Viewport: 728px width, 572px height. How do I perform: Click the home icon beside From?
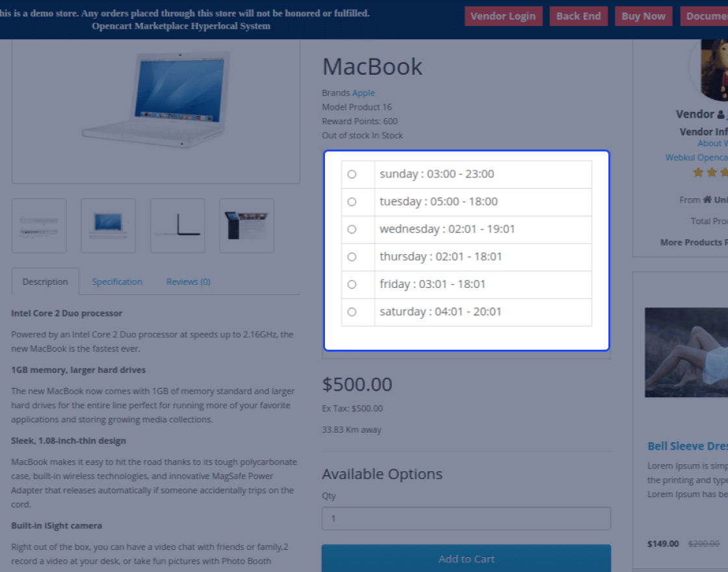pyautogui.click(x=707, y=200)
